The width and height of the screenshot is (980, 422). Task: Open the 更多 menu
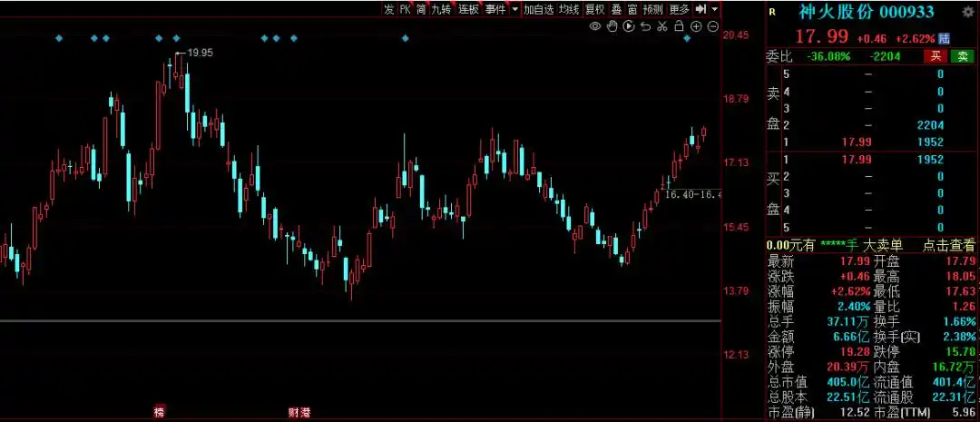679,9
